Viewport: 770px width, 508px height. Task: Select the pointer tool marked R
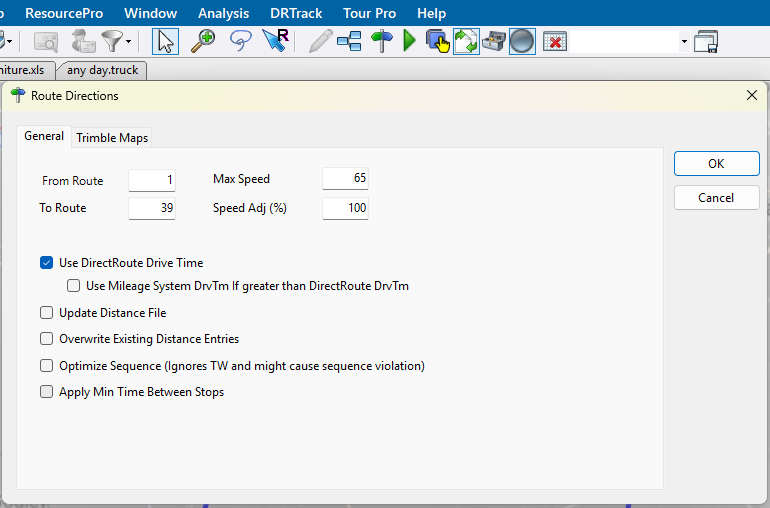[x=275, y=41]
